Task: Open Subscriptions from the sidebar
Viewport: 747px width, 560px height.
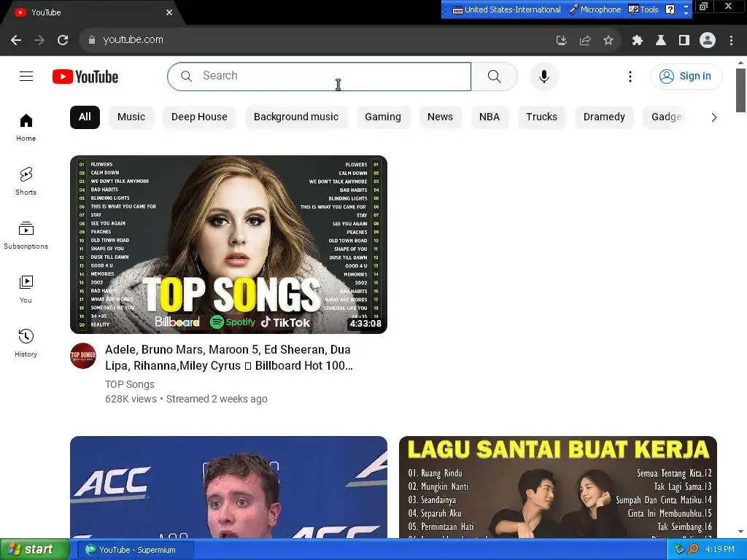Action: (26, 236)
